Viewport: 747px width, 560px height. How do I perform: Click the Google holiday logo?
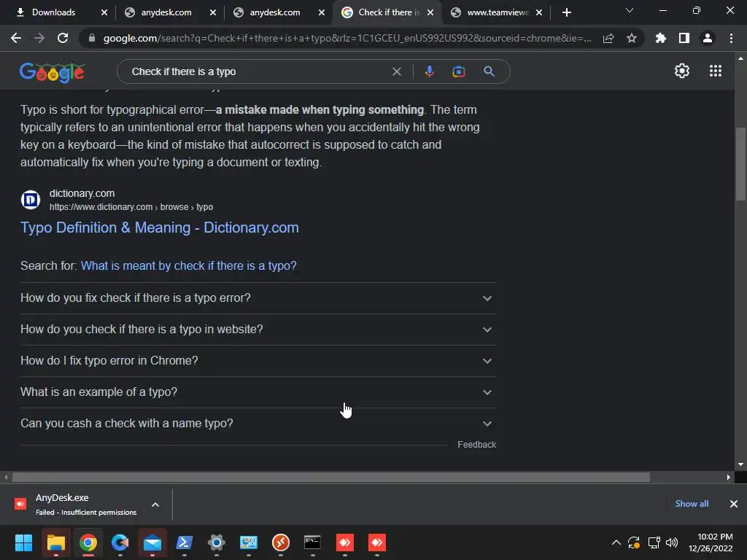(52, 72)
